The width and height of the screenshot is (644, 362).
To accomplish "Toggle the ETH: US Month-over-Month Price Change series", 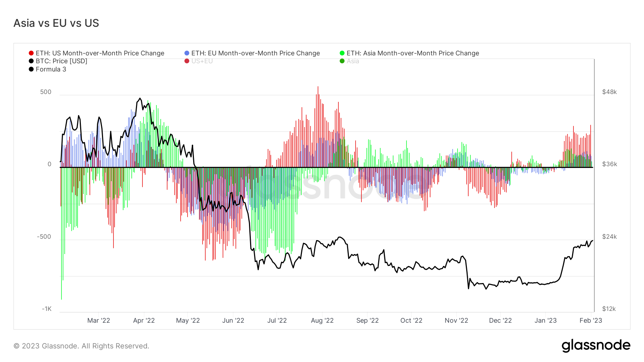I will coord(100,53).
